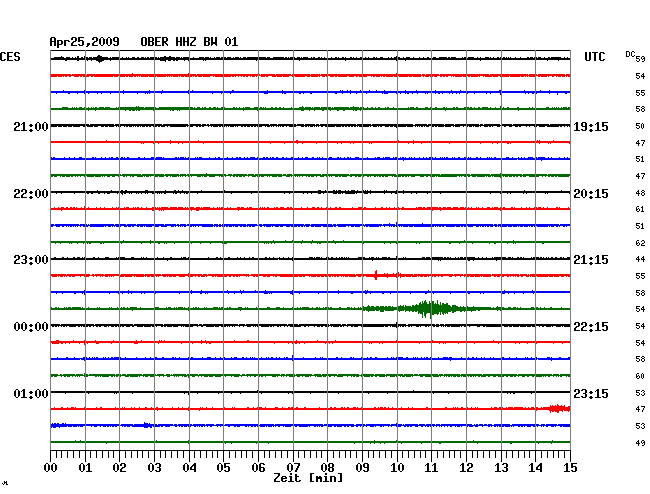Click minute tick label 15 on the axis

tap(570, 468)
